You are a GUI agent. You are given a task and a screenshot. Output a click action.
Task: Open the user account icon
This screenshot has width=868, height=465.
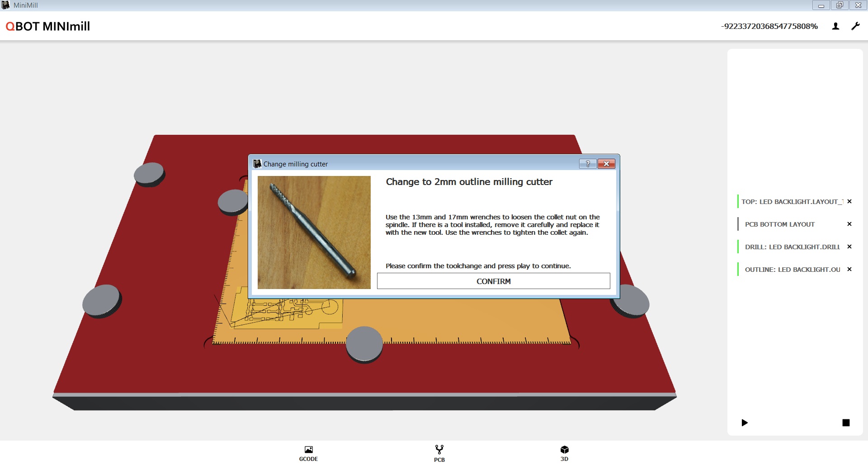pos(835,26)
